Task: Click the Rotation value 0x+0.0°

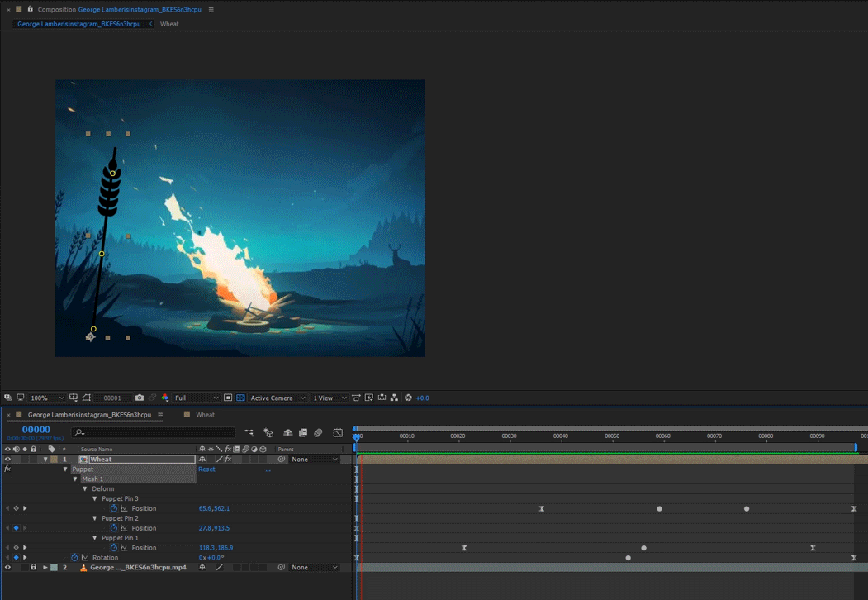Action: click(x=211, y=557)
